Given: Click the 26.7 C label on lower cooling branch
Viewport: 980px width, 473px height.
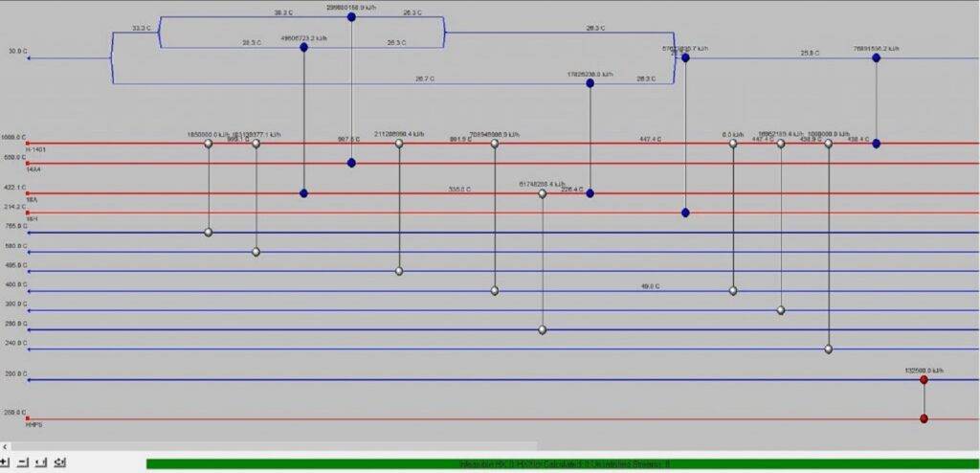Looking at the screenshot, I should [425, 79].
